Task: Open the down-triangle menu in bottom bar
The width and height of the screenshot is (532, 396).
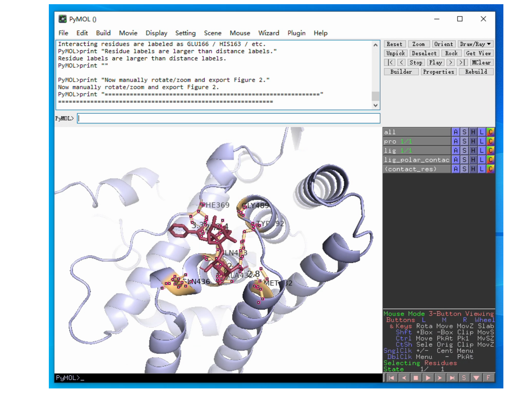Action: point(476,378)
